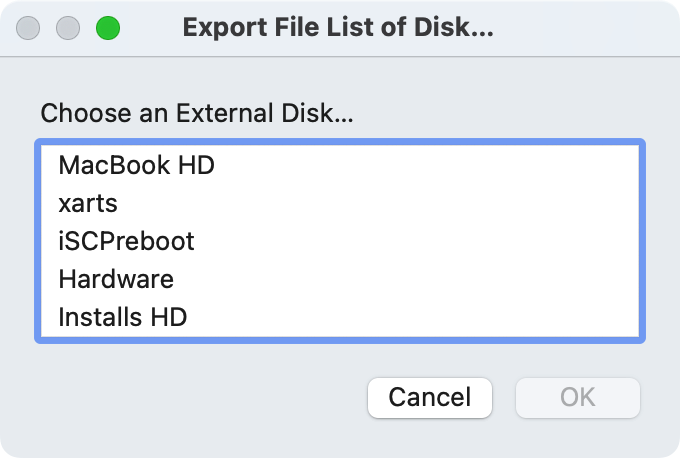Click the dimmed OK button

[578, 398]
